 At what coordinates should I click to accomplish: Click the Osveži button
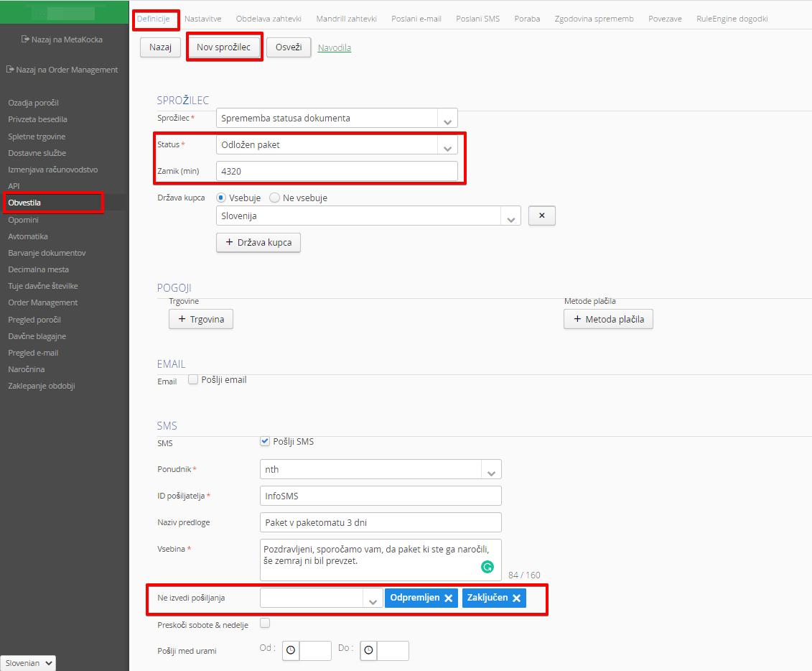point(289,47)
